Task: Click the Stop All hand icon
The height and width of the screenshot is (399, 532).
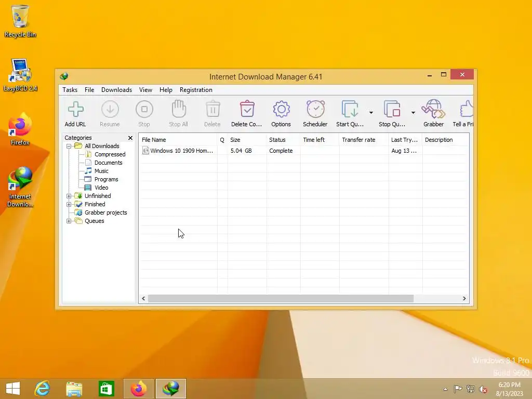Action: tap(179, 109)
